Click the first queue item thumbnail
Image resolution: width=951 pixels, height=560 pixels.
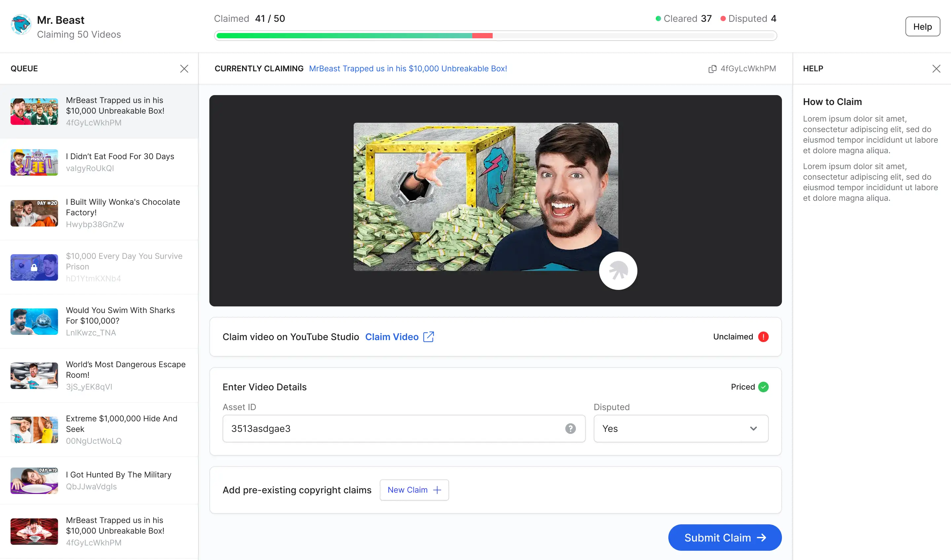click(x=34, y=111)
